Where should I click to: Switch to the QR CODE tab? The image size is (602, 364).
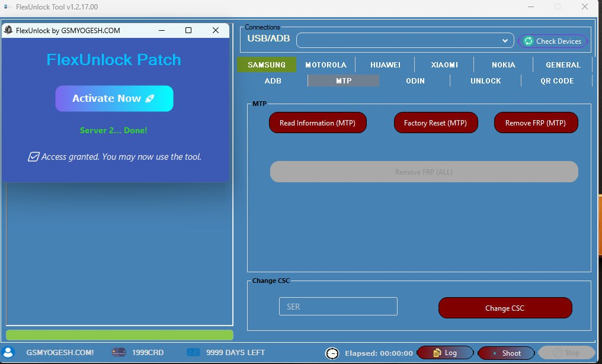[x=556, y=80]
